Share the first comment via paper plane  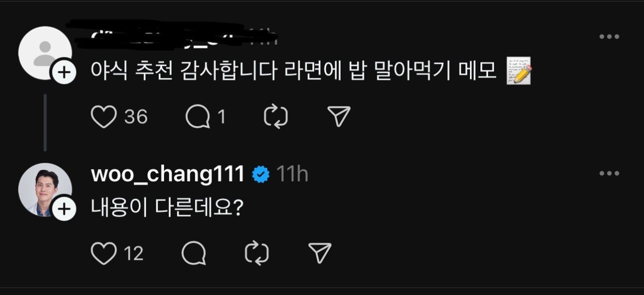[339, 117]
